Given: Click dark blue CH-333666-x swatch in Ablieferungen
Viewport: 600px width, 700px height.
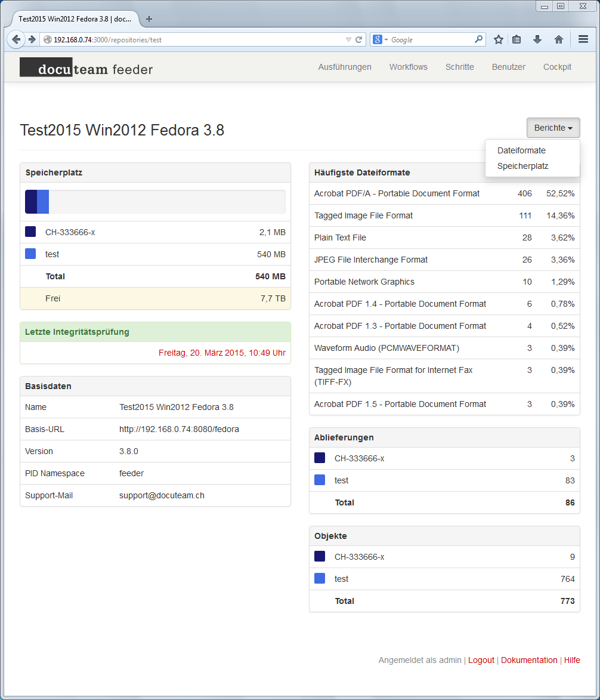Looking at the screenshot, I should 320,458.
